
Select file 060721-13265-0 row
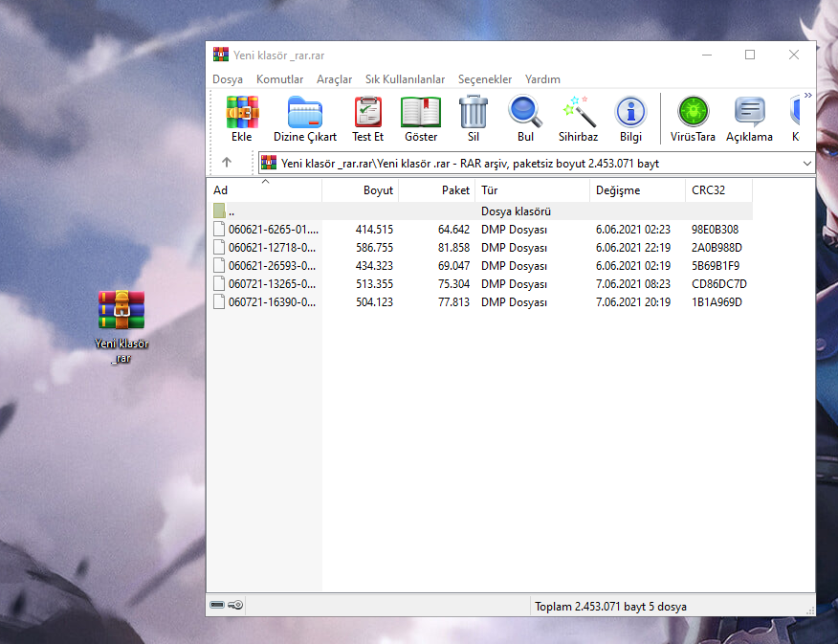pos(480,284)
